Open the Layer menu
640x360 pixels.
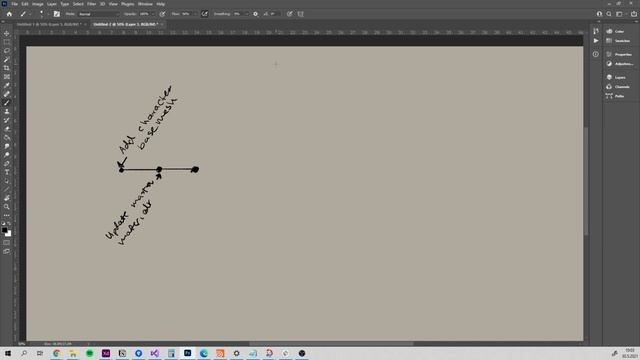click(x=52, y=4)
